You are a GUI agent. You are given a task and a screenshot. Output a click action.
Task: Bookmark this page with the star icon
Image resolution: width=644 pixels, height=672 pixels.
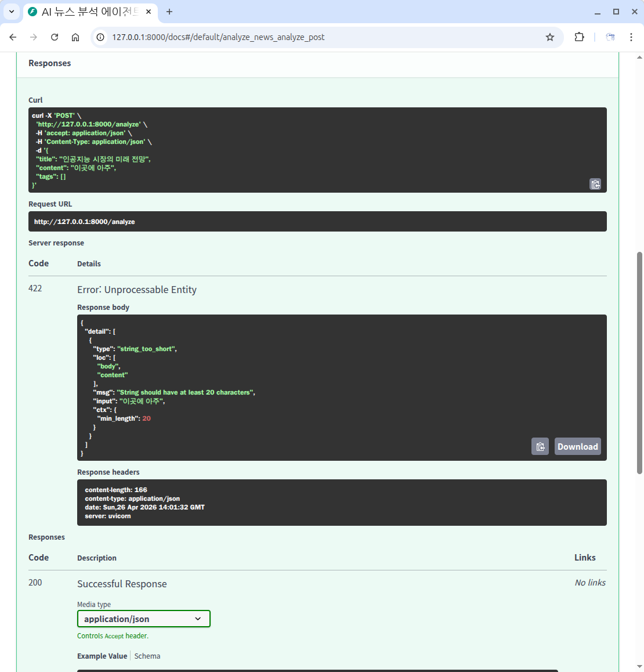550,37
